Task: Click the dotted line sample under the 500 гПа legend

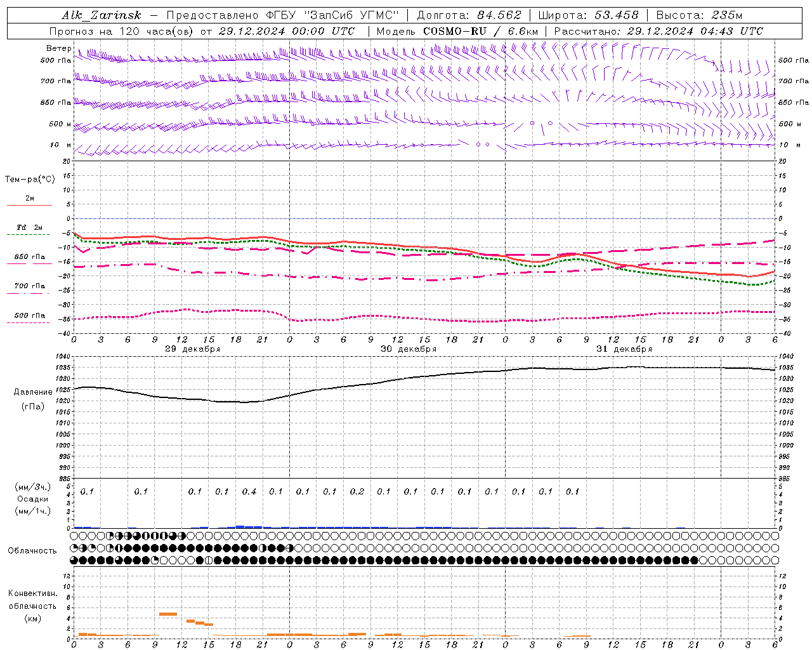Action: pyautogui.click(x=28, y=322)
